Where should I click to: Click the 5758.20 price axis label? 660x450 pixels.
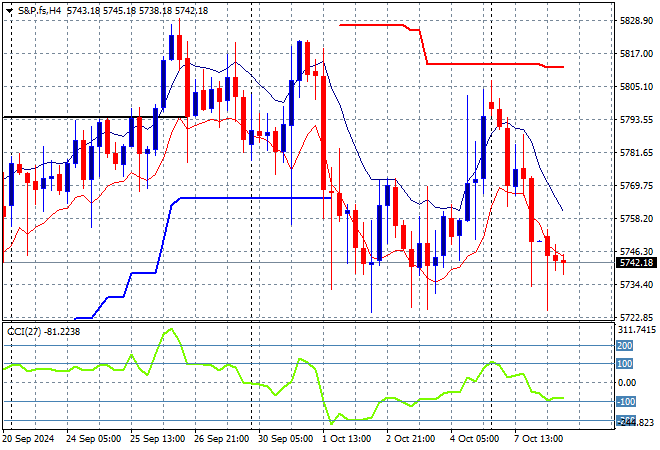pyautogui.click(x=636, y=218)
